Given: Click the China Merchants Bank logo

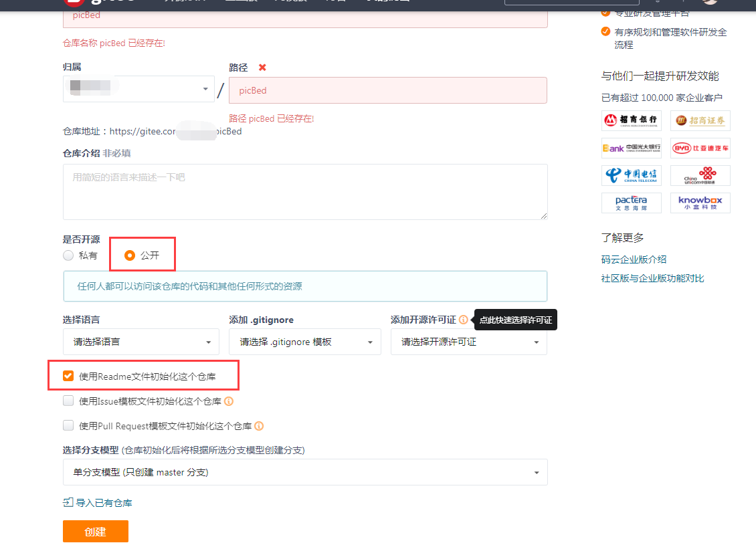Looking at the screenshot, I should tap(632, 120).
